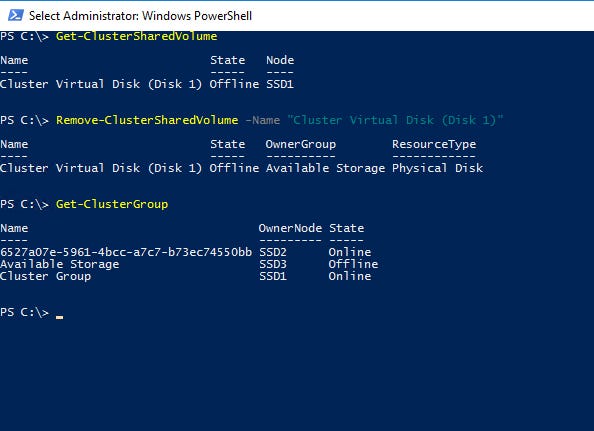
Task: Click the 'Node' column header
Action: [280, 60]
